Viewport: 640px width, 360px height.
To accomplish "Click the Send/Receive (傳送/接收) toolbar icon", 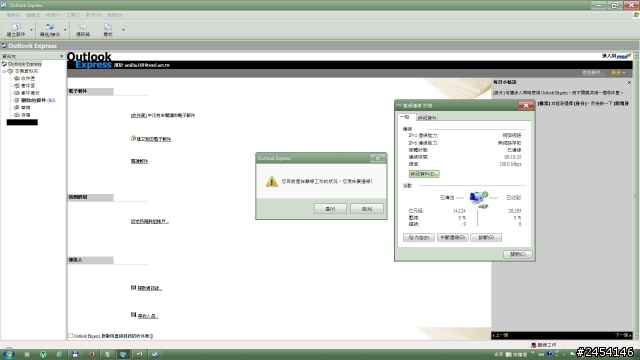I will coord(50,30).
